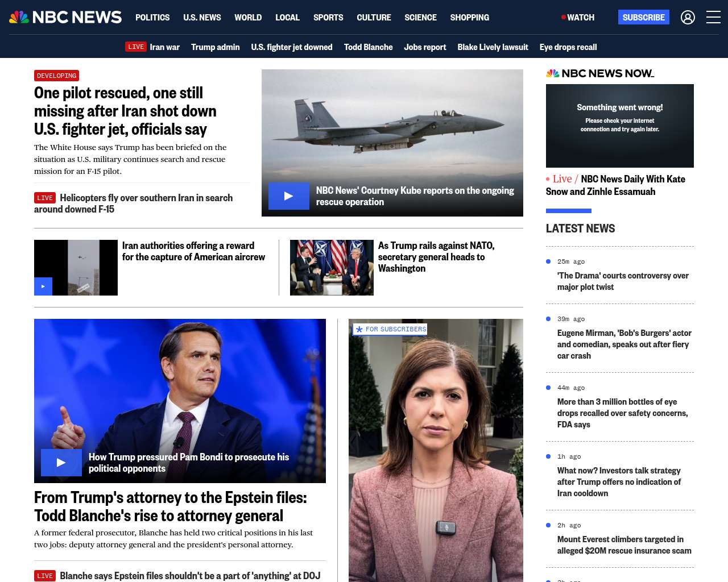Open the Watch live link
Viewport: 728px width, 582px height.
[x=578, y=18]
